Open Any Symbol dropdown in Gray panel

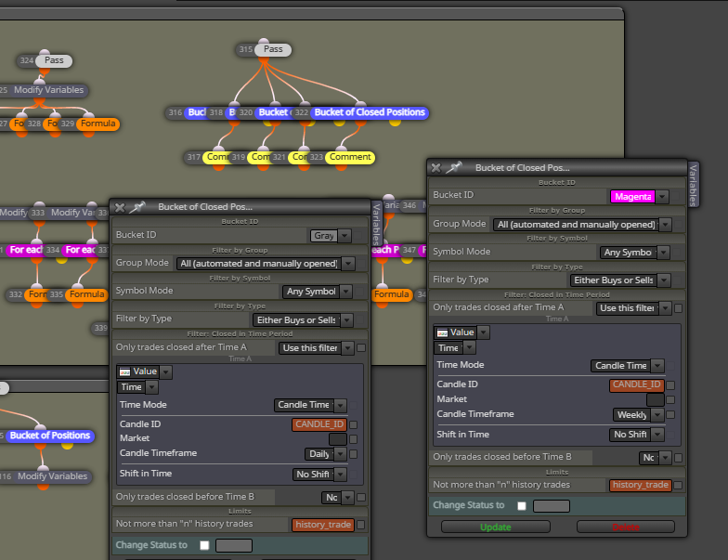point(346,292)
